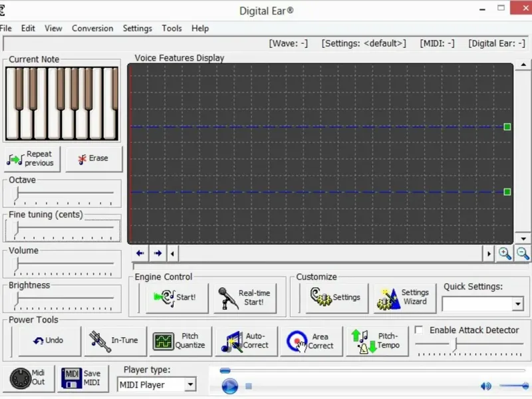Open the View menu
The image size is (532, 399).
pos(53,29)
